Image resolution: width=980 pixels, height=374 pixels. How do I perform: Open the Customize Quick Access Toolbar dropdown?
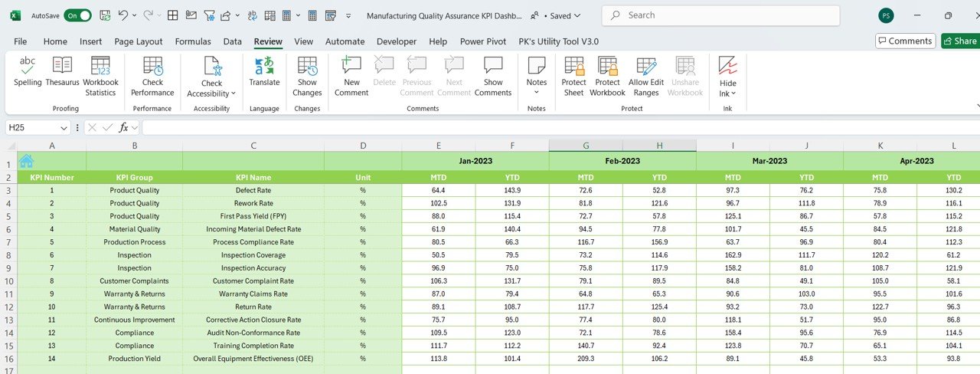point(349,15)
